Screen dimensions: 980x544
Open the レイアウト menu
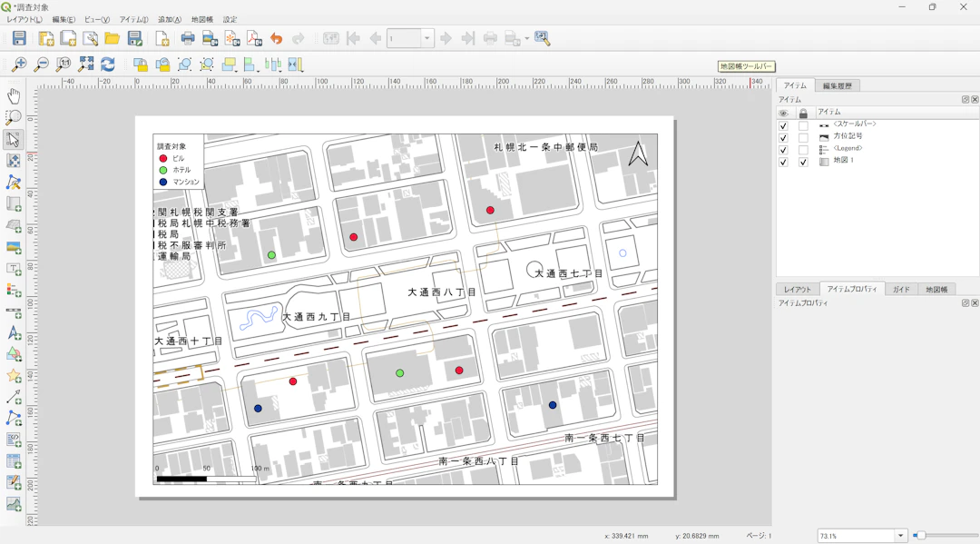point(25,19)
